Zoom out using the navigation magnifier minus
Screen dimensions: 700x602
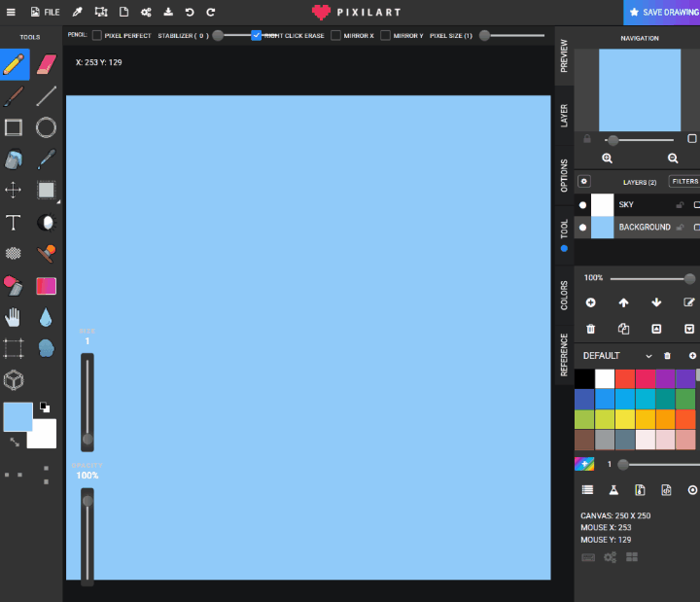673,159
